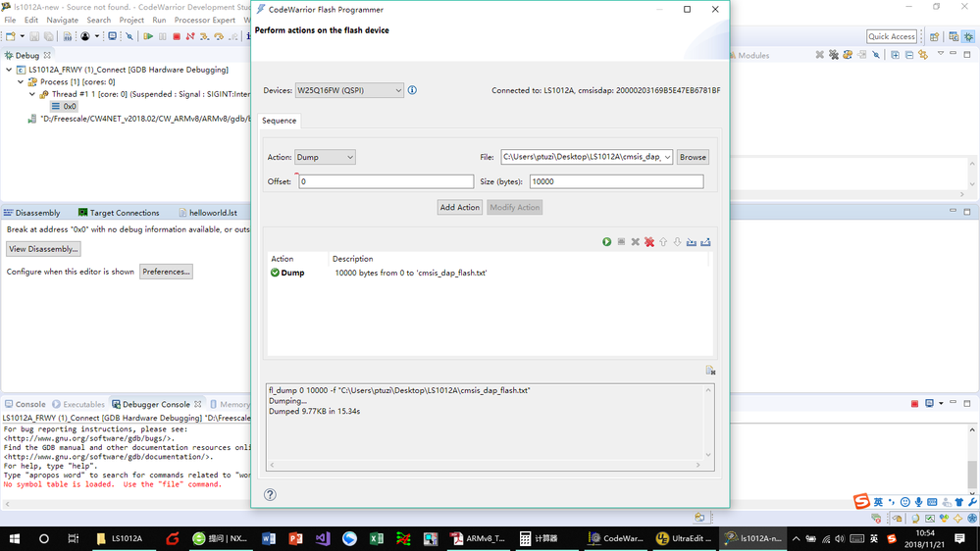Click the gray remove-selected-action X icon
The width and height of the screenshot is (980, 551).
[635, 242]
